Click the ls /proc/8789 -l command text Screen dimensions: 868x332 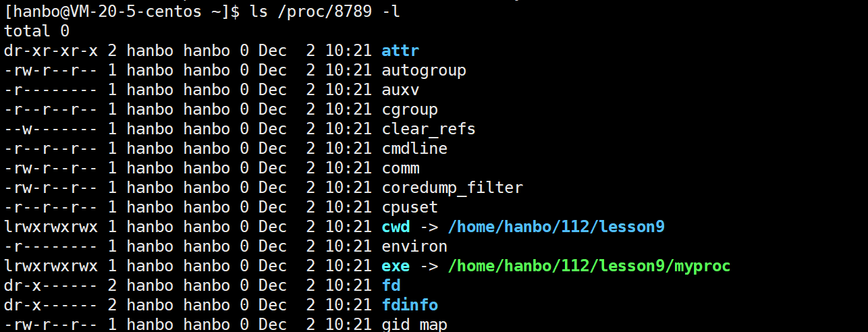tap(315, 11)
